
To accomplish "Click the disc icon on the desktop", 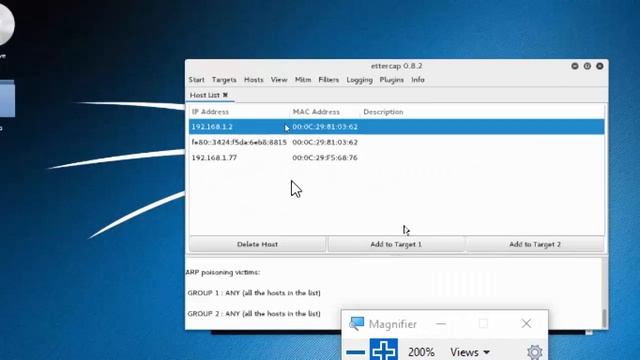I will click(6, 24).
